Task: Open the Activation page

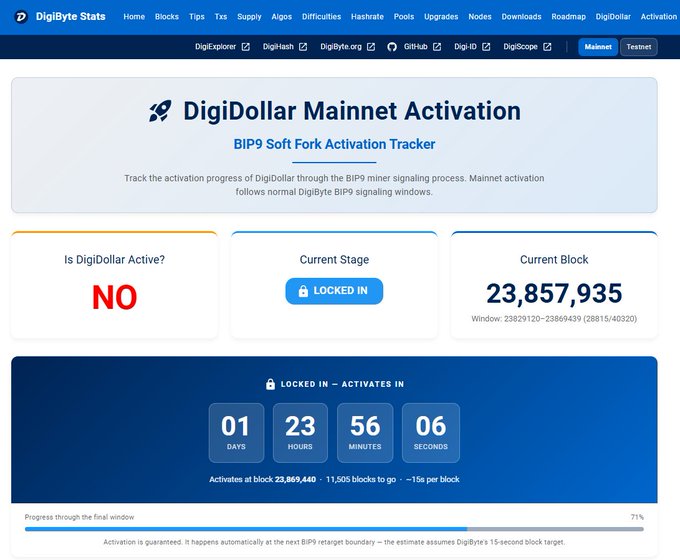Action: point(659,17)
